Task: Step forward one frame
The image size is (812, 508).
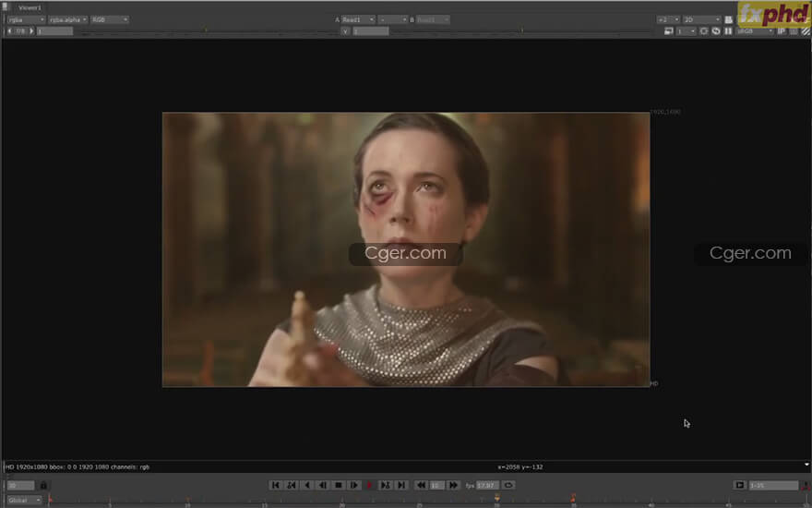Action: [x=354, y=485]
